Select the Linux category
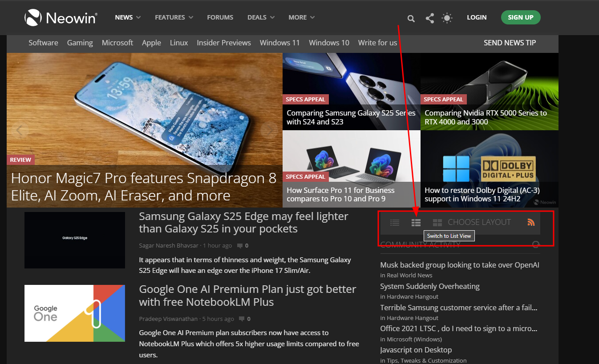Viewport: 599px width, 364px height. [179, 43]
